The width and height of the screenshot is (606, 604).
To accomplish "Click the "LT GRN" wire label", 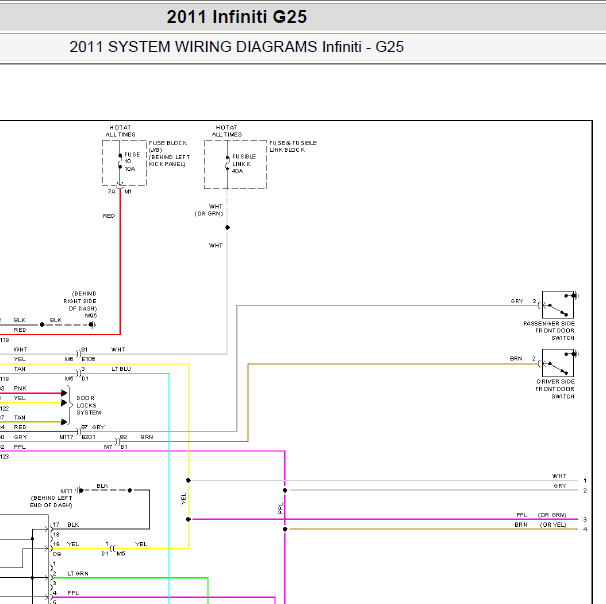I will click(x=78, y=573).
